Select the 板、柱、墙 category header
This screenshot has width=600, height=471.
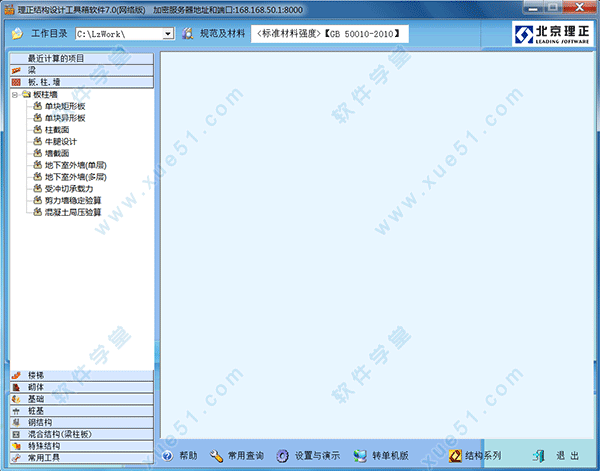(x=82, y=82)
